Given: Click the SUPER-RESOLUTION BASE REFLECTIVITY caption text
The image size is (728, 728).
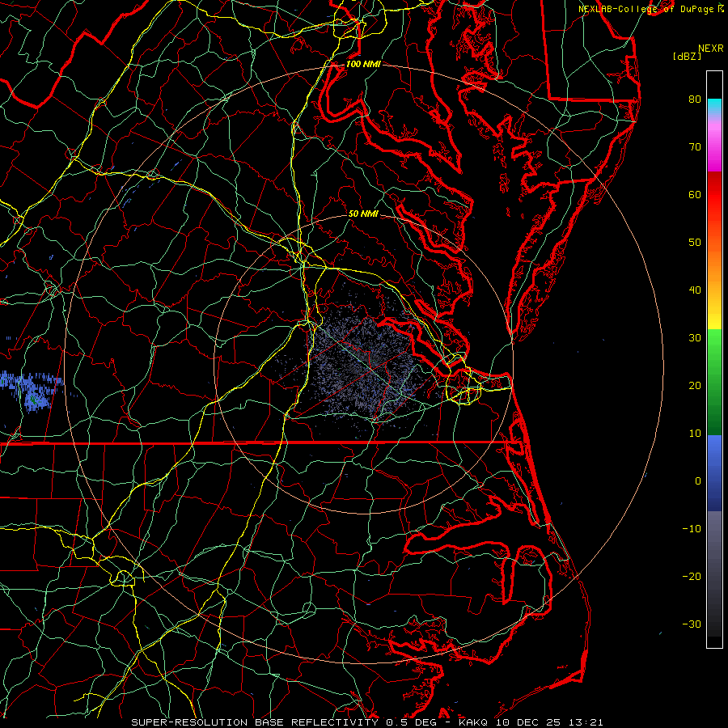Looking at the screenshot, I should [x=255, y=722].
